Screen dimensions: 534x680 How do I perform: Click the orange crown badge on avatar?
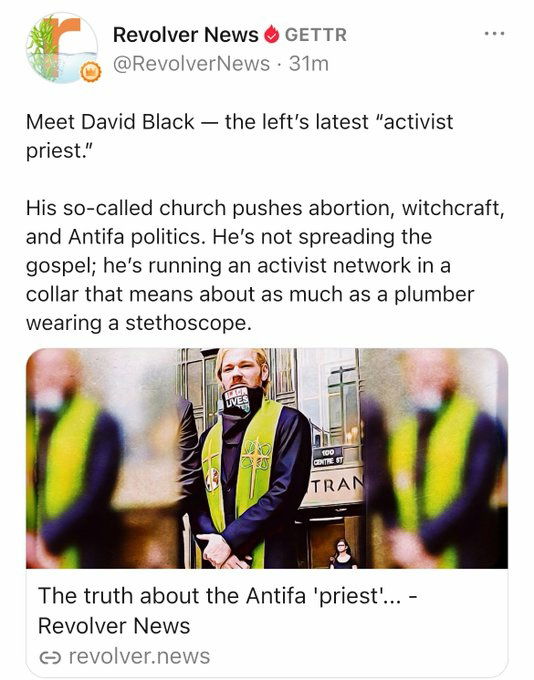coord(90,72)
